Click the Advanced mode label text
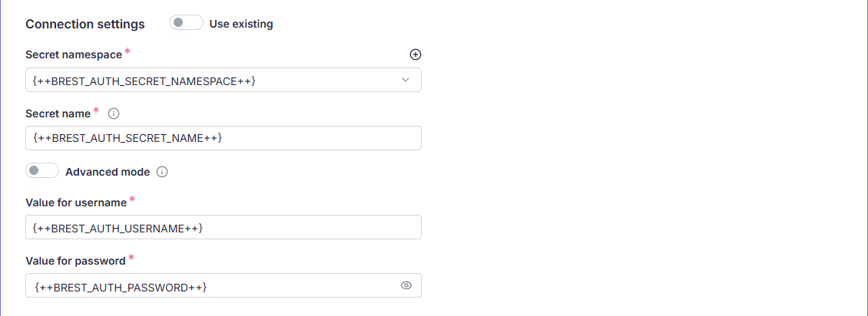 108,172
